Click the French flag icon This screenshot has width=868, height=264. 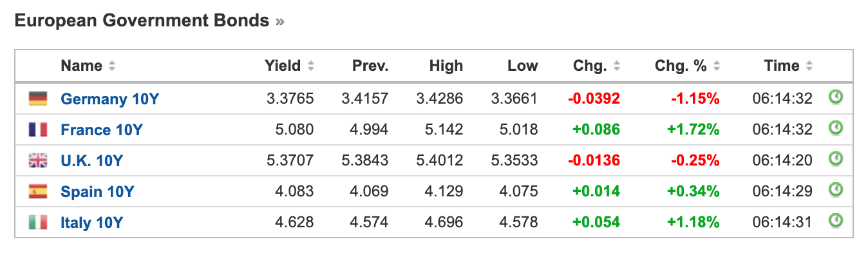pyautogui.click(x=38, y=130)
